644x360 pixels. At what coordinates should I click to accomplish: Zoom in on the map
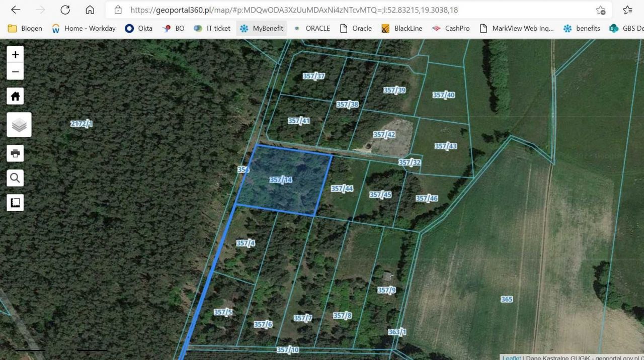(x=15, y=55)
